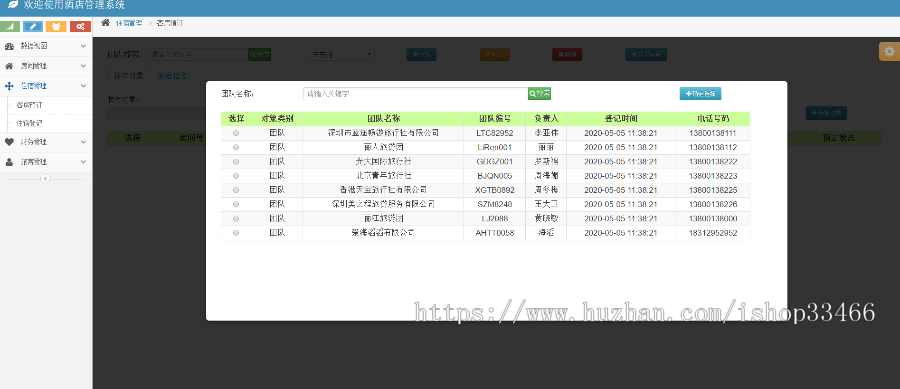Image resolution: width=900 pixels, height=389 pixels.
Task: Click the green bar-chart shortcut button
Action: [10, 26]
